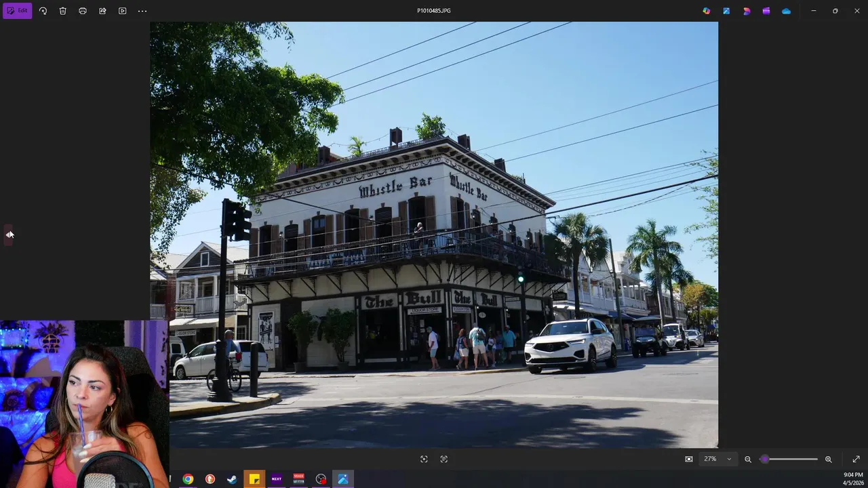Image resolution: width=868 pixels, height=488 pixels.
Task: Click the zoom in magnifier icon
Action: click(x=828, y=459)
